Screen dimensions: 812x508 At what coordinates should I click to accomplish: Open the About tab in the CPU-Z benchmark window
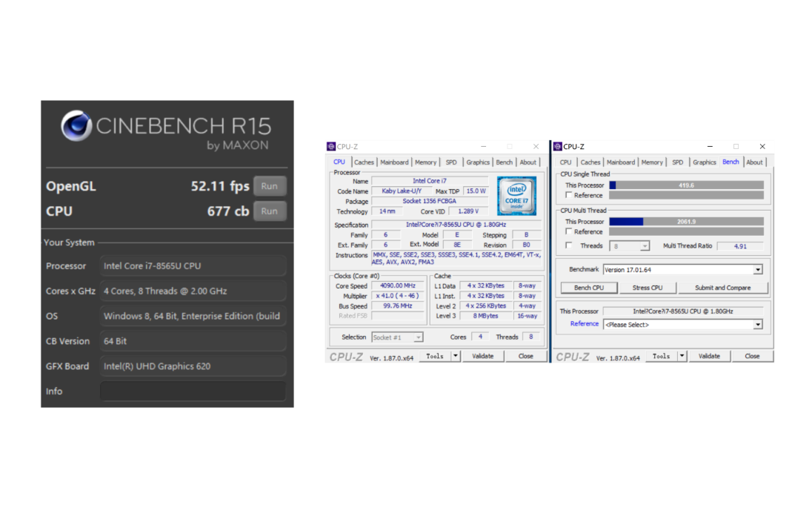pyautogui.click(x=754, y=162)
